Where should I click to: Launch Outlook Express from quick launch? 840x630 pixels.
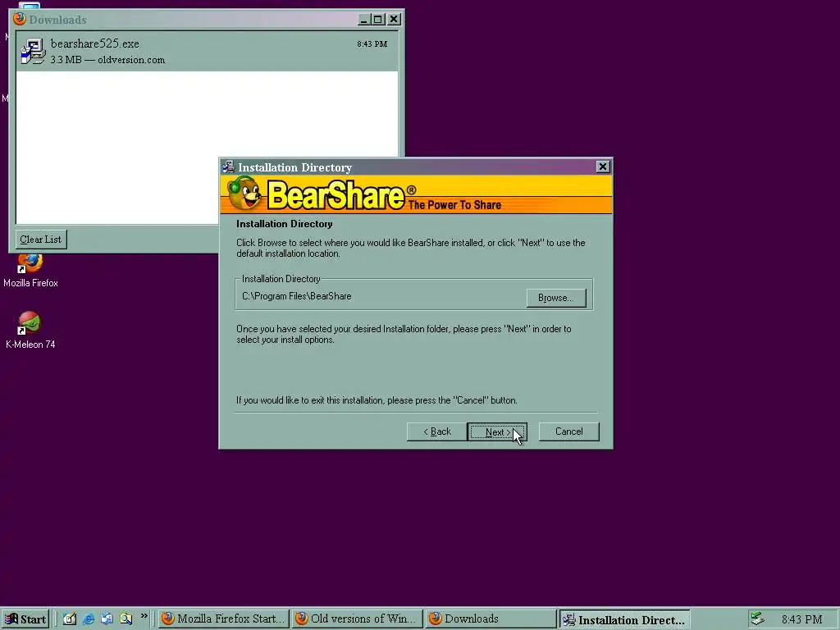coord(107,619)
